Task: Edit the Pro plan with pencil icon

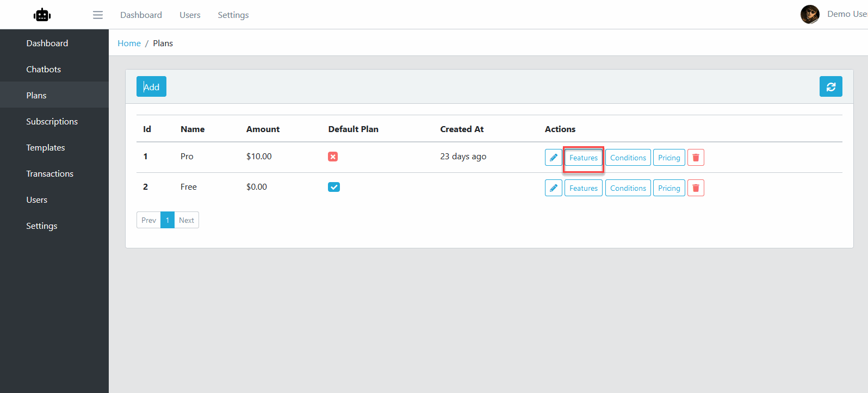Action: [553, 158]
